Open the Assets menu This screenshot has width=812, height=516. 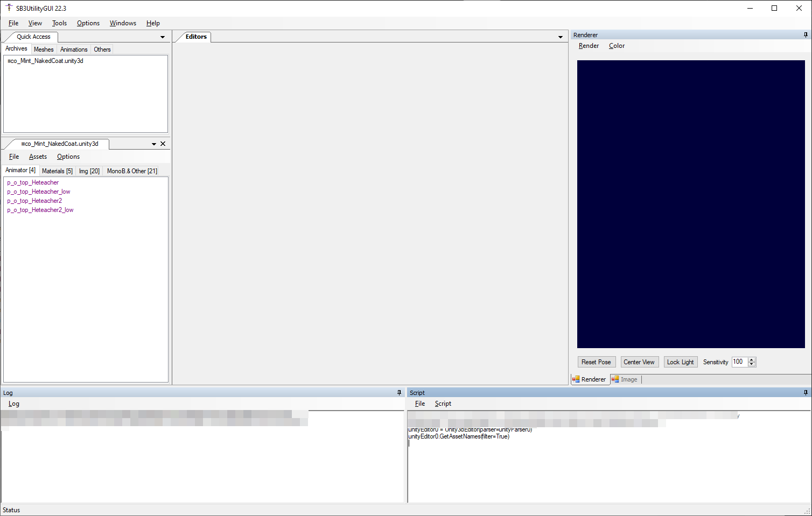(x=37, y=156)
